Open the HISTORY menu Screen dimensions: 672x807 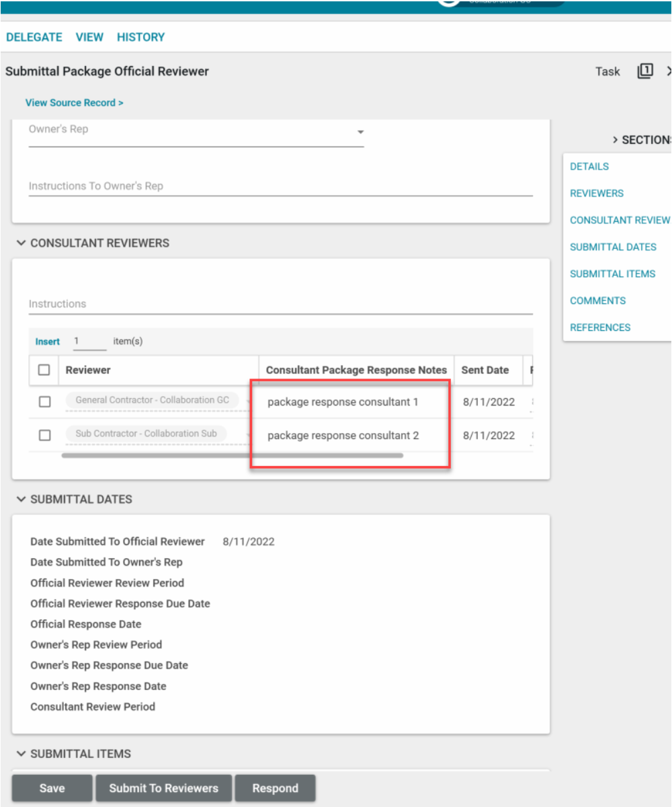click(140, 37)
